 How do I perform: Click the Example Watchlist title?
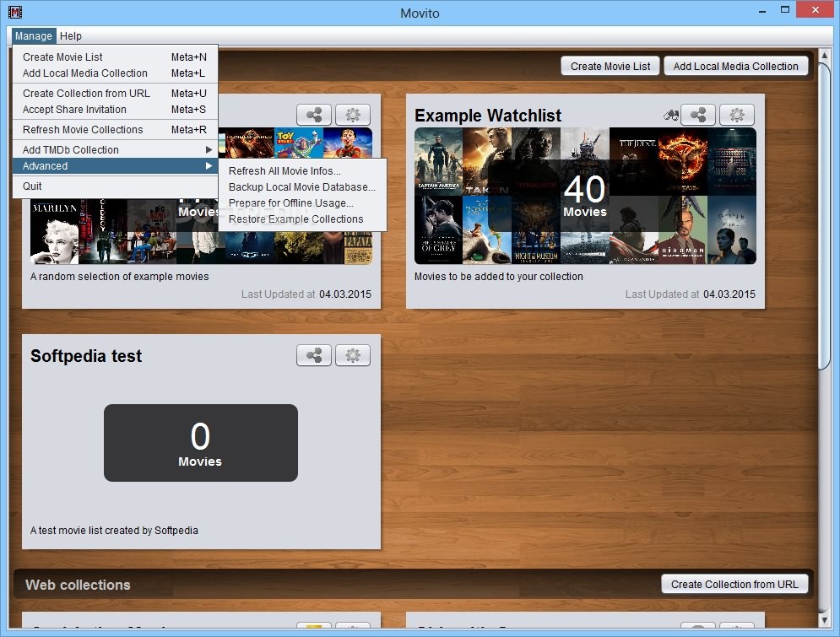488,115
